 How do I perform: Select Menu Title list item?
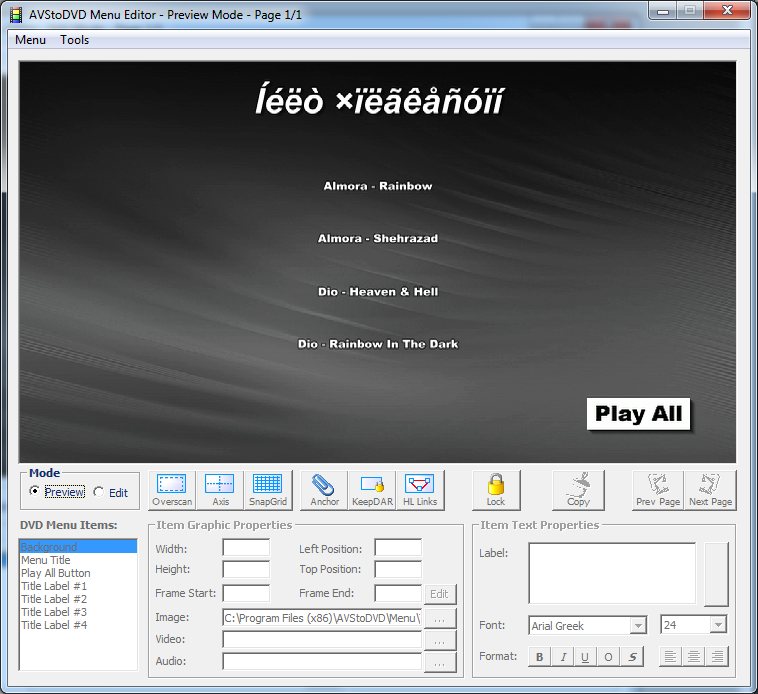click(78, 560)
